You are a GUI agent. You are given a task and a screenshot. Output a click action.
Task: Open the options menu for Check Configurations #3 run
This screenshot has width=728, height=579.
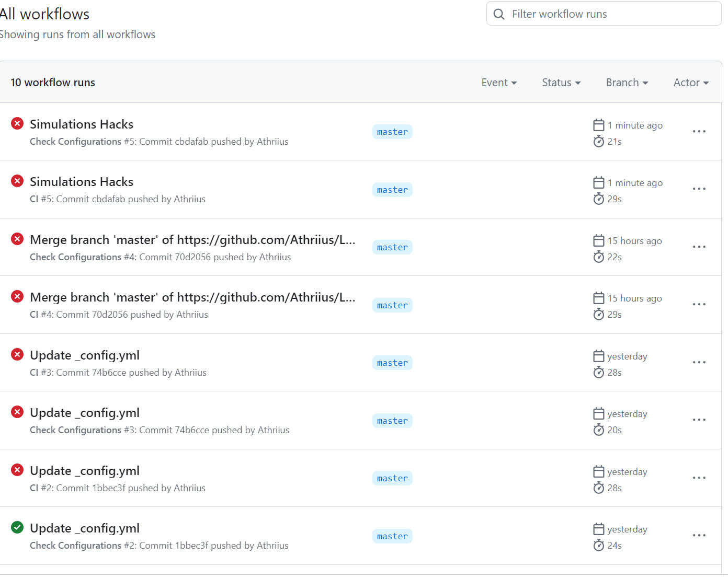[699, 420]
